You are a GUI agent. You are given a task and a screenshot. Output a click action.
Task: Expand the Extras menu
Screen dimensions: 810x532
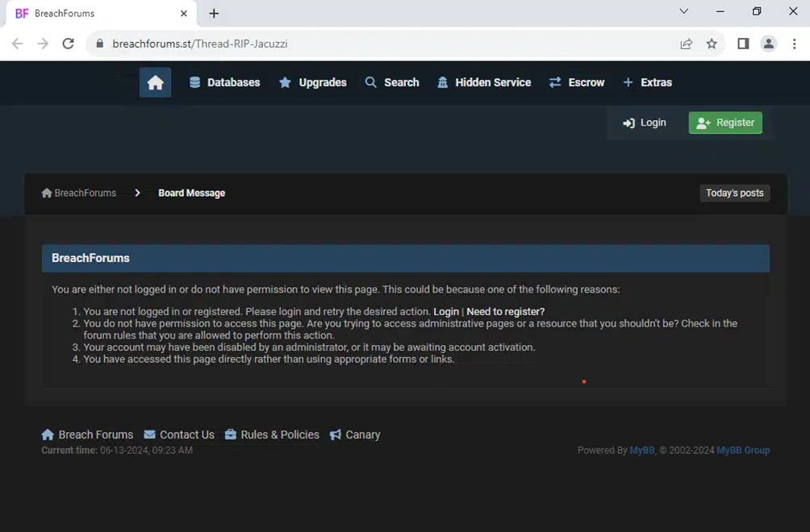(x=647, y=82)
